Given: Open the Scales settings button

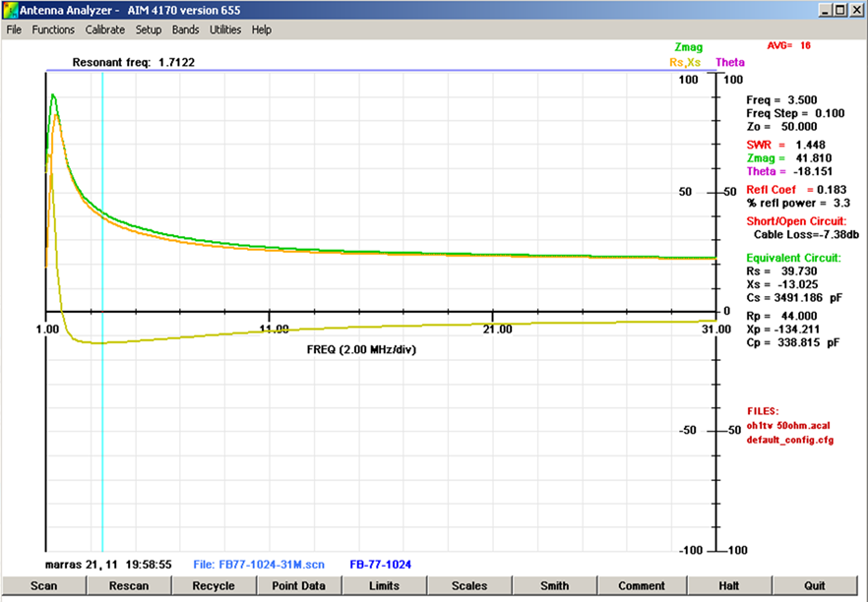Looking at the screenshot, I should [x=469, y=586].
